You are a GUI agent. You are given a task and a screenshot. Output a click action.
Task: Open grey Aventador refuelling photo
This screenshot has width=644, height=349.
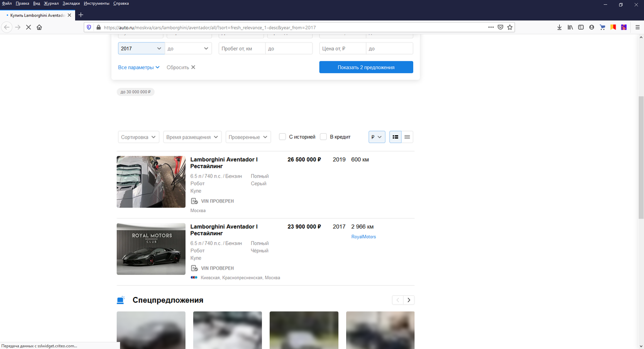[151, 181]
